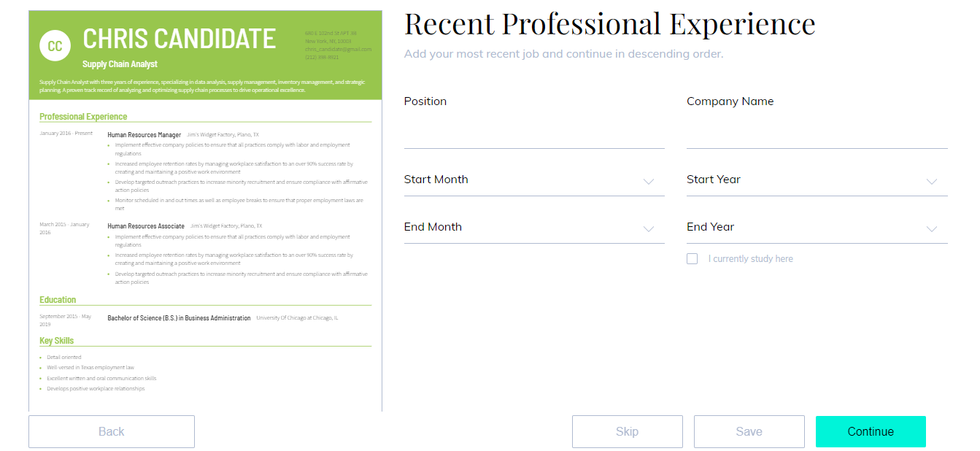Expand the Start Month chevron arrow
This screenshot has width=980, height=451.
(x=649, y=182)
